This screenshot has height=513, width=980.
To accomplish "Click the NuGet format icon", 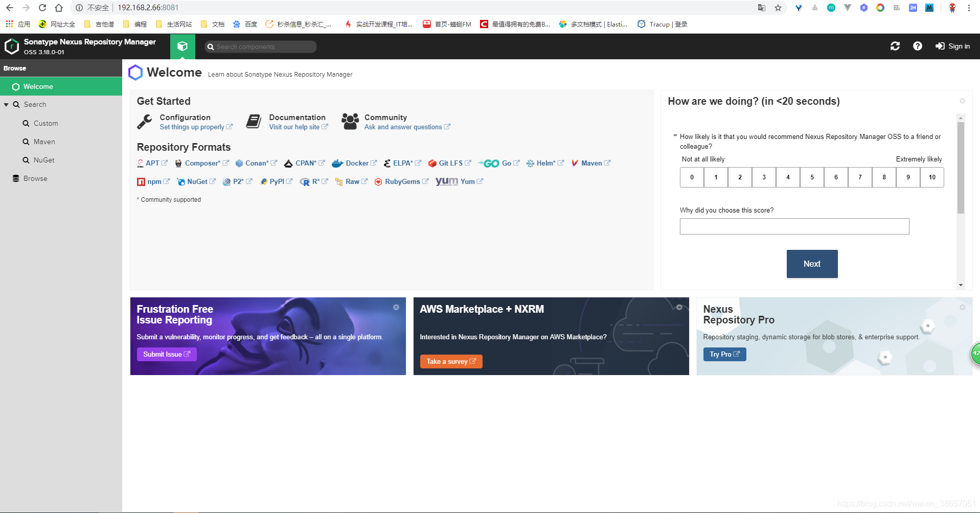I will click(x=181, y=182).
